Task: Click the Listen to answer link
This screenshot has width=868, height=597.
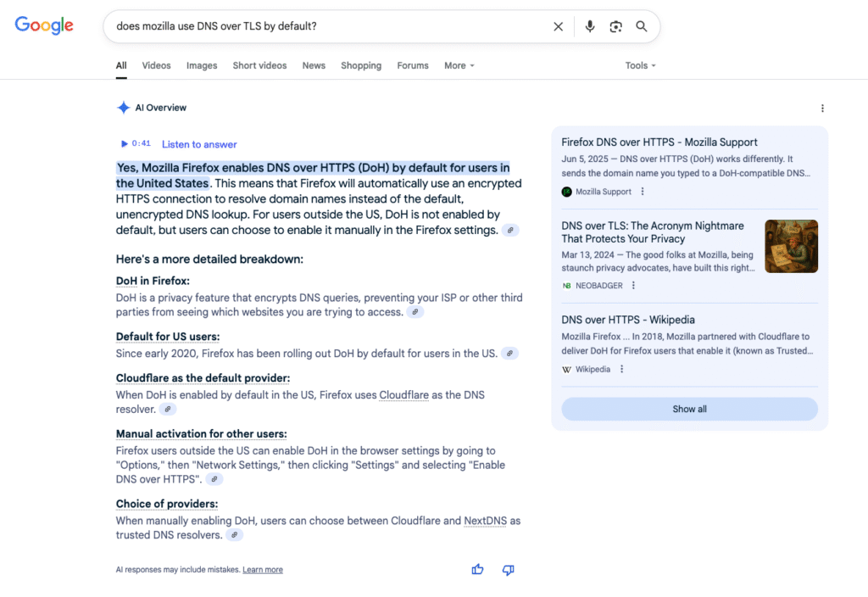Action: tap(199, 144)
